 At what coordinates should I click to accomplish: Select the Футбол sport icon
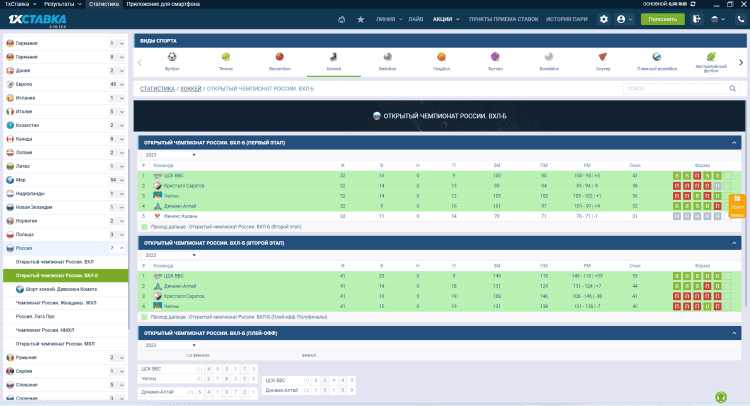[172, 60]
